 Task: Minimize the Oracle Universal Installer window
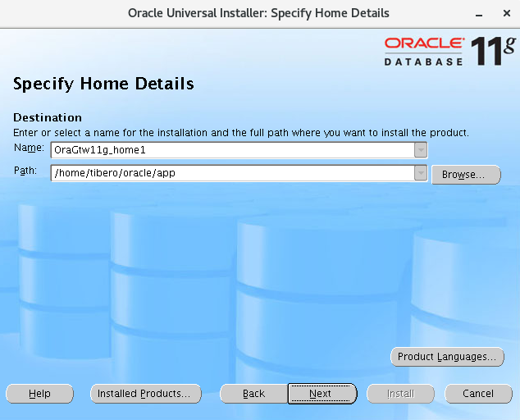point(478,14)
